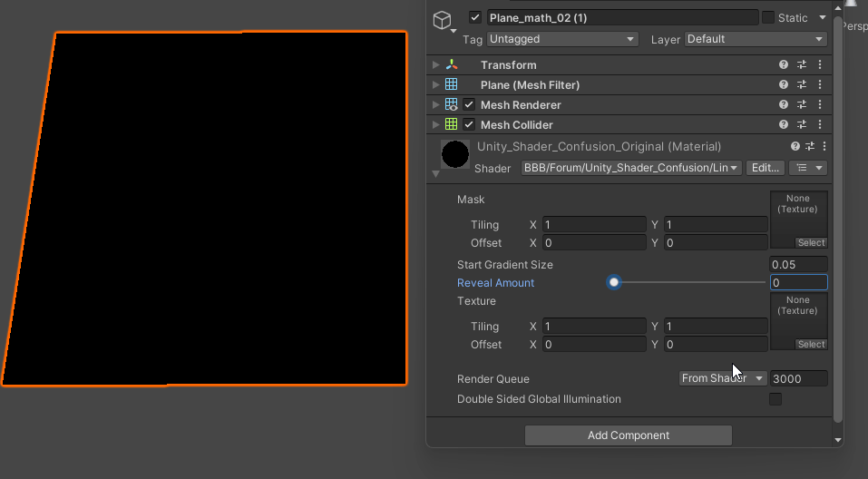Expand the Transform component foldout

436,65
